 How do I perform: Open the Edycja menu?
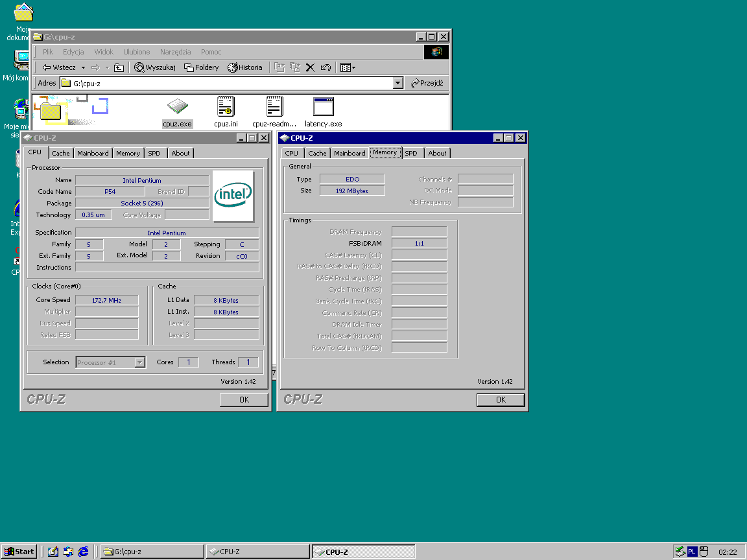[x=73, y=52]
